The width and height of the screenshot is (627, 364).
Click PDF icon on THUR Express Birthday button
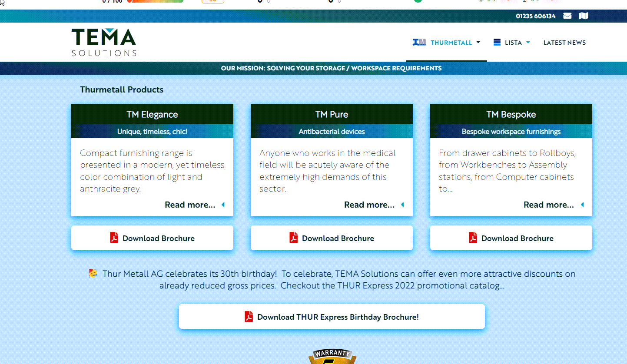point(249,316)
